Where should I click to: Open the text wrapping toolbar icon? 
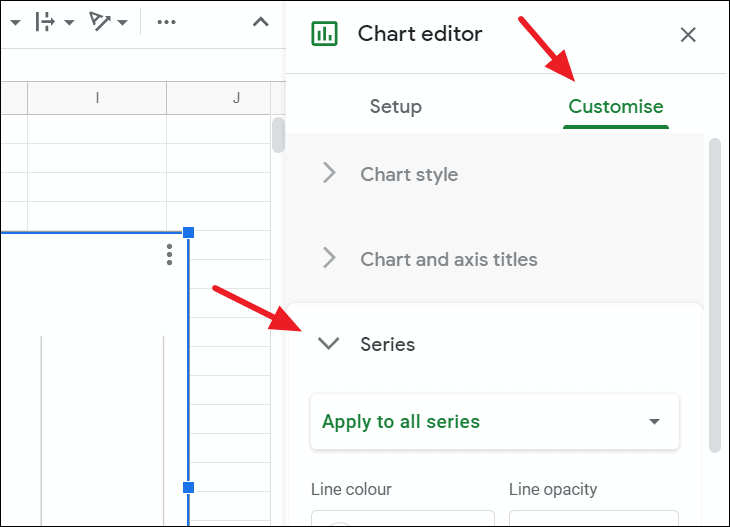45,22
